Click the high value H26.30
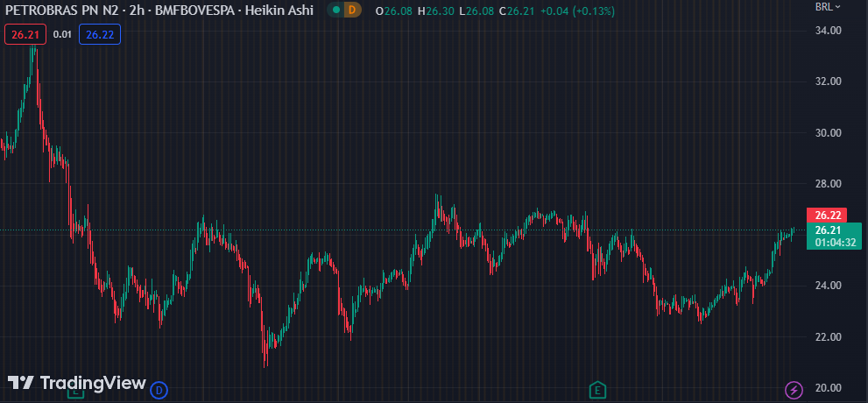The height and width of the screenshot is (403, 868). tap(436, 11)
